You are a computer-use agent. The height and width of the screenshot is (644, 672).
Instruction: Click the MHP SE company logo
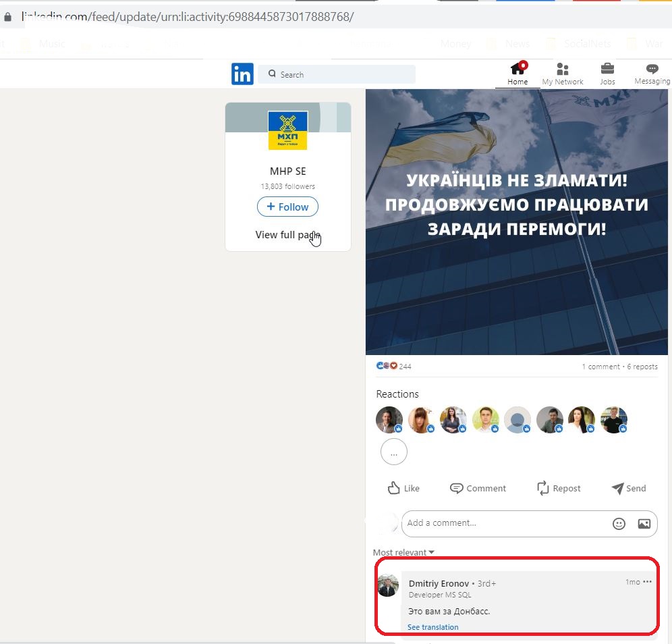287,130
